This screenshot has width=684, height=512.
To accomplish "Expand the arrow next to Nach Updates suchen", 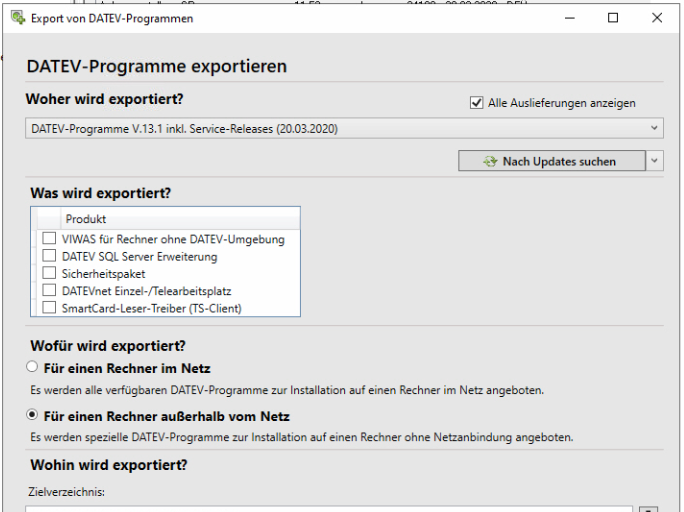I will [x=654, y=161].
